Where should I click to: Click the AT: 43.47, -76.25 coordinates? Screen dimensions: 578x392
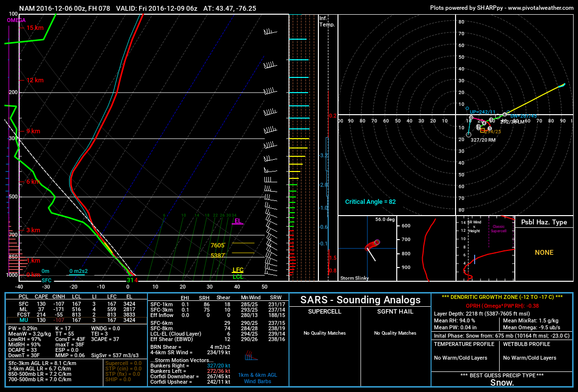click(230, 8)
